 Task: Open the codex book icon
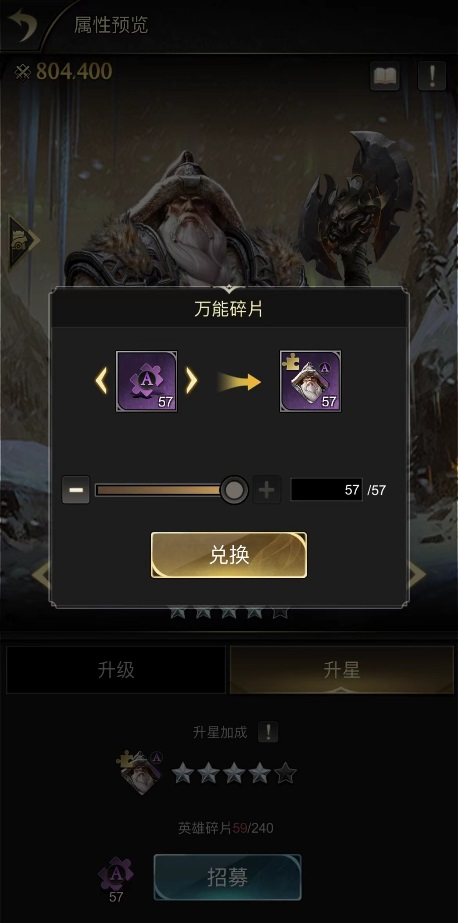[x=385, y=76]
